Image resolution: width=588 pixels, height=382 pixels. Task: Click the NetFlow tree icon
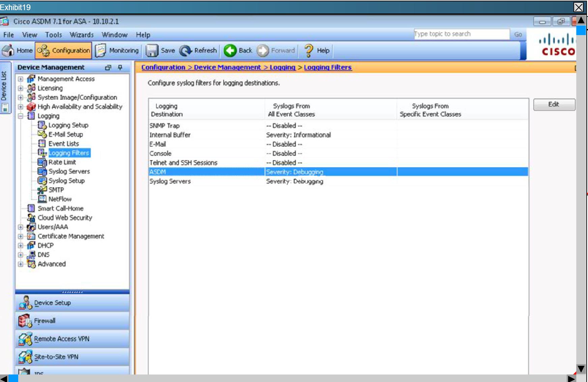(42, 199)
